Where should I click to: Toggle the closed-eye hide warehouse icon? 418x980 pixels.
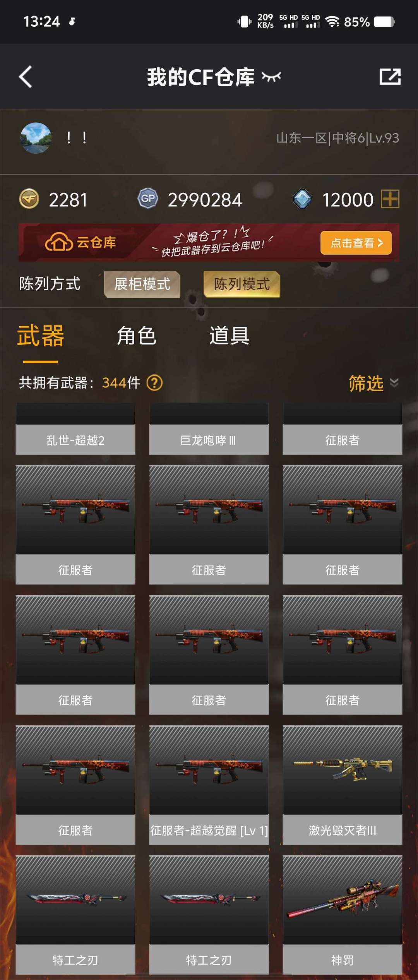coord(271,77)
